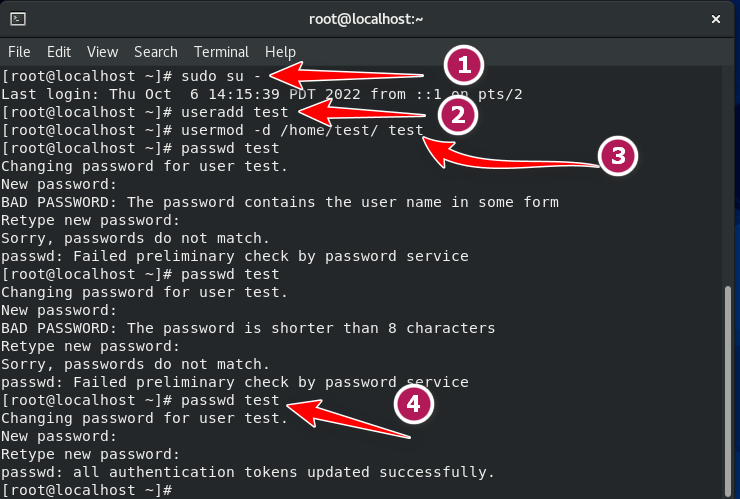Image resolution: width=740 pixels, height=499 pixels.
Task: Close the root@localhost terminal window
Action: click(x=715, y=19)
